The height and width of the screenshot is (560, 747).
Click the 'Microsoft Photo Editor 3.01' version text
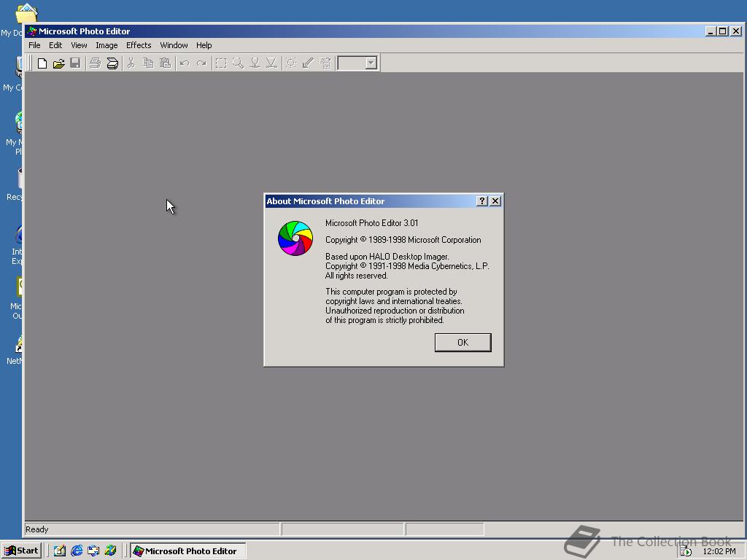(371, 223)
